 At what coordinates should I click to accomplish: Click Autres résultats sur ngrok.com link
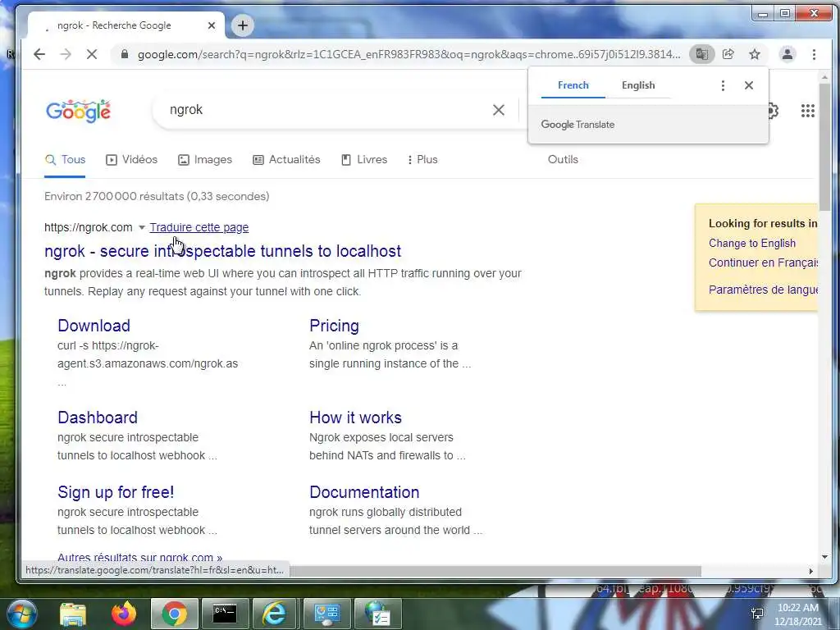139,557
